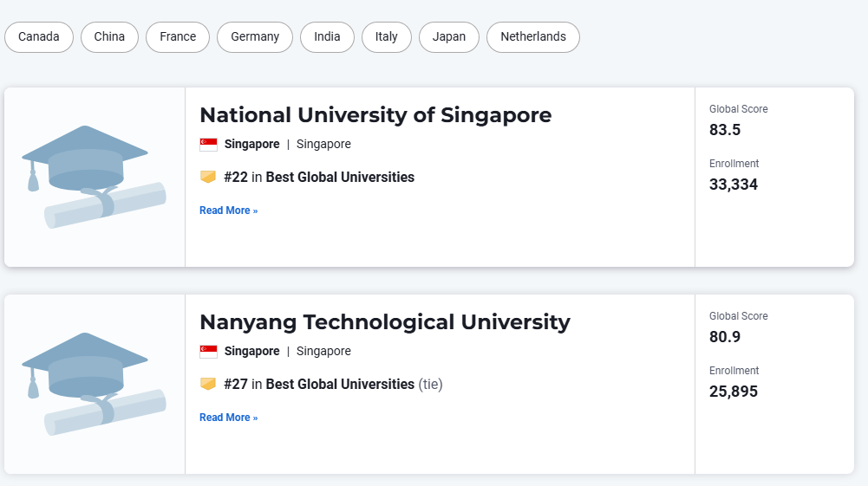The width and height of the screenshot is (868, 486).
Task: Select the China country filter
Action: (x=109, y=37)
